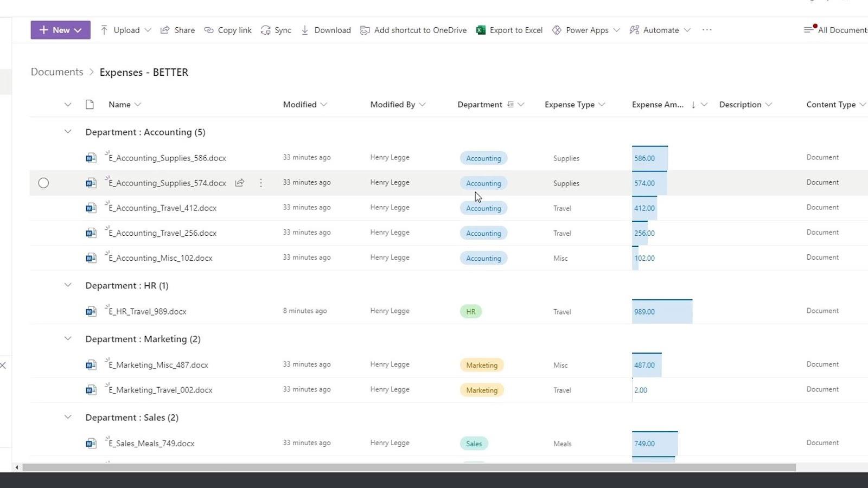The width and height of the screenshot is (868, 488).
Task: Click the Sales pill in Sales_Meals_749 row
Action: click(x=474, y=444)
